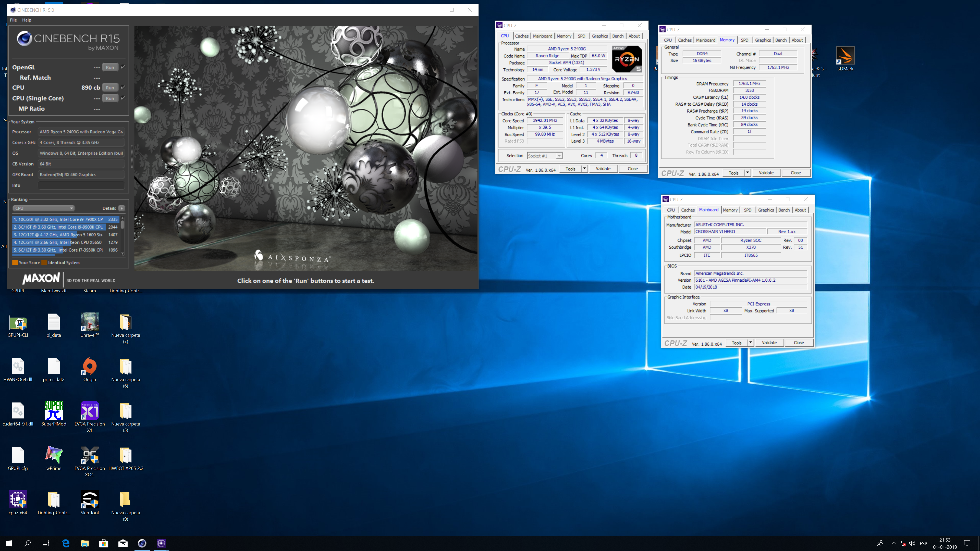Open Task View from taskbar
Screen dimensions: 980x551
pos(46,543)
